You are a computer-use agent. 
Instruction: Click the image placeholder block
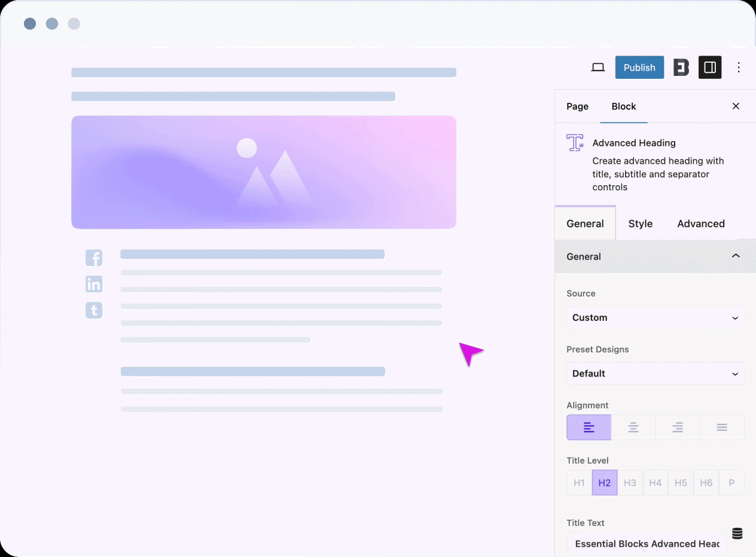pos(264,172)
